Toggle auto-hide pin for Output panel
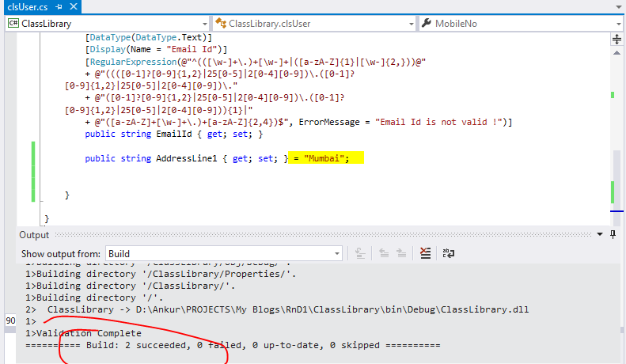This screenshot has width=626, height=364. pyautogui.click(x=613, y=235)
